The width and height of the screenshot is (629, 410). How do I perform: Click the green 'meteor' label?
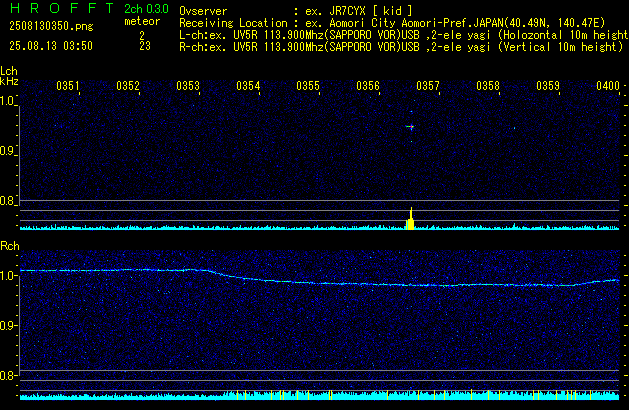point(142,21)
